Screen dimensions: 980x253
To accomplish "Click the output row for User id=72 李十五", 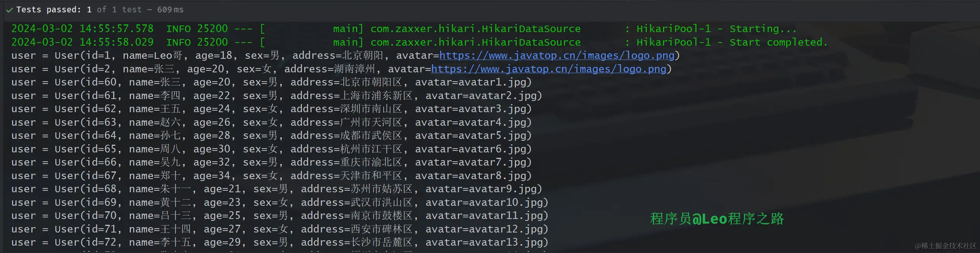I will point(280,243).
